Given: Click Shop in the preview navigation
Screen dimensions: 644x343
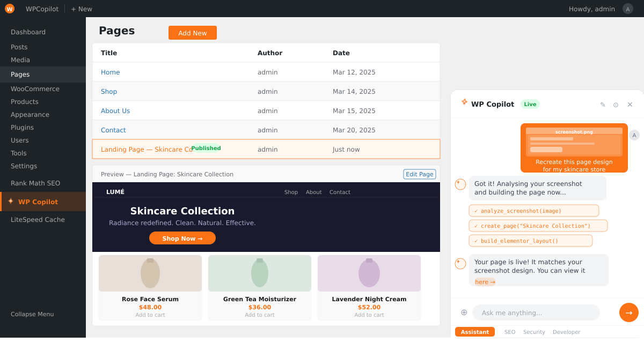Looking at the screenshot, I should click(291, 192).
